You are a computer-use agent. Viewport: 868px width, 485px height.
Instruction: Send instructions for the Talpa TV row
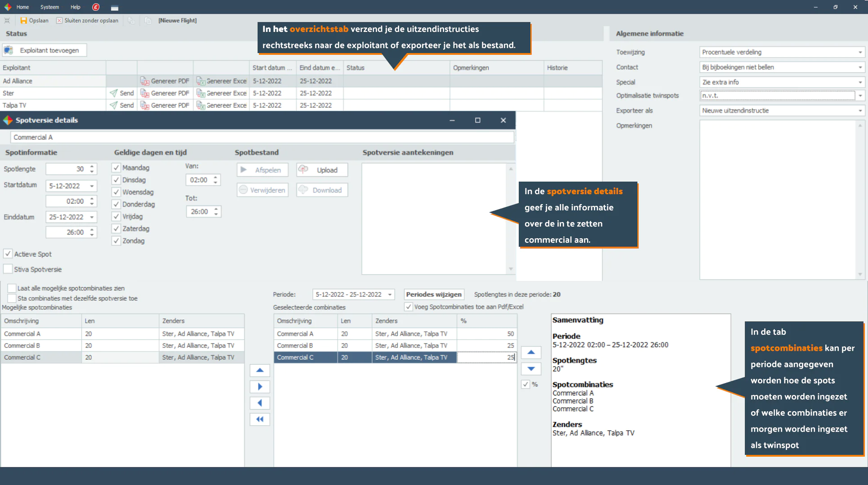tap(122, 105)
